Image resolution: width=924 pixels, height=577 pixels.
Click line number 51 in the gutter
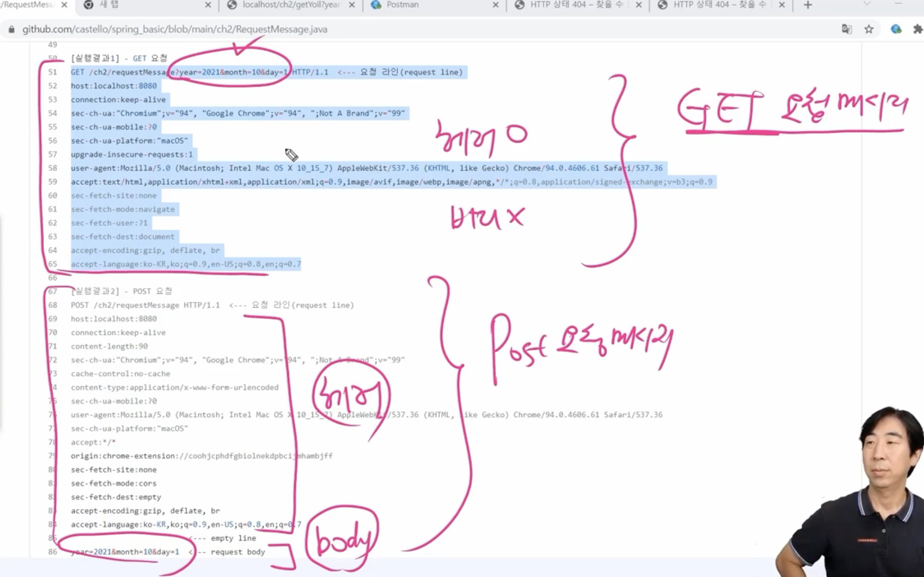pyautogui.click(x=53, y=72)
